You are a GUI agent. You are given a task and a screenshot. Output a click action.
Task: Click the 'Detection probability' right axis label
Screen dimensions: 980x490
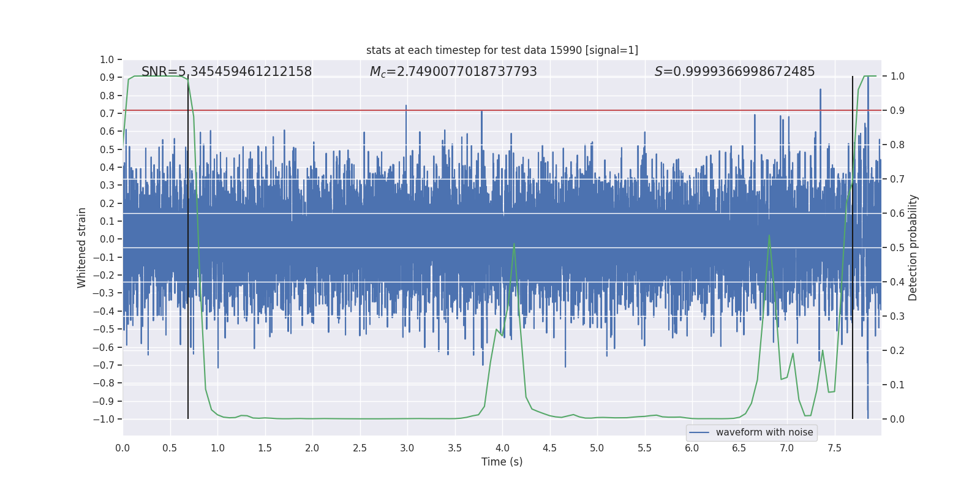[913, 248]
